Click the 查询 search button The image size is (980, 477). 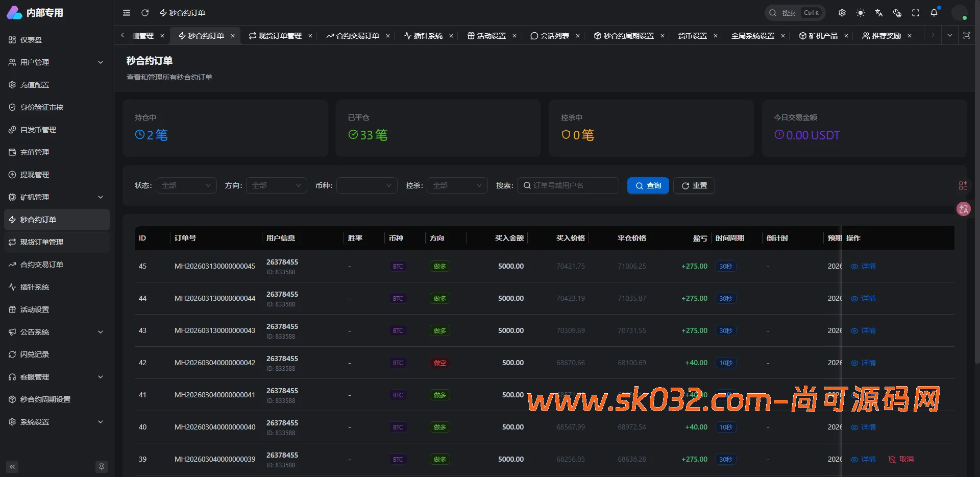point(648,185)
